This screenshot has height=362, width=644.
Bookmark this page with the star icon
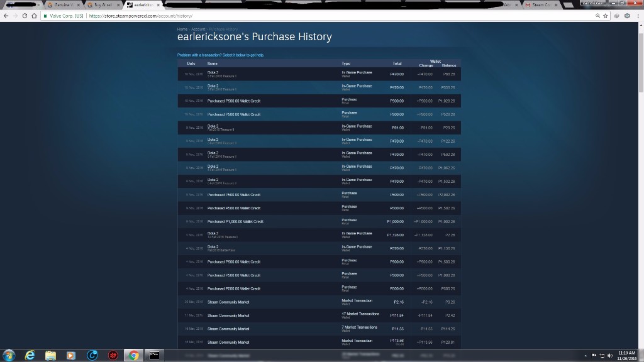[606, 16]
